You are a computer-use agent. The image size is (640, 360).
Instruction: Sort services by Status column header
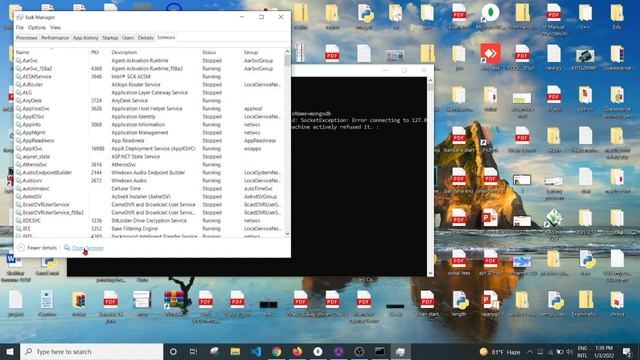click(221, 52)
